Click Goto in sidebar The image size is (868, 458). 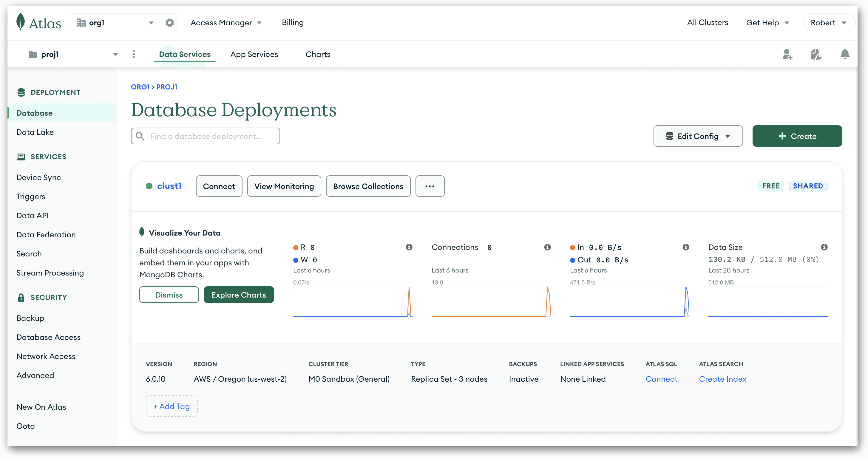26,426
